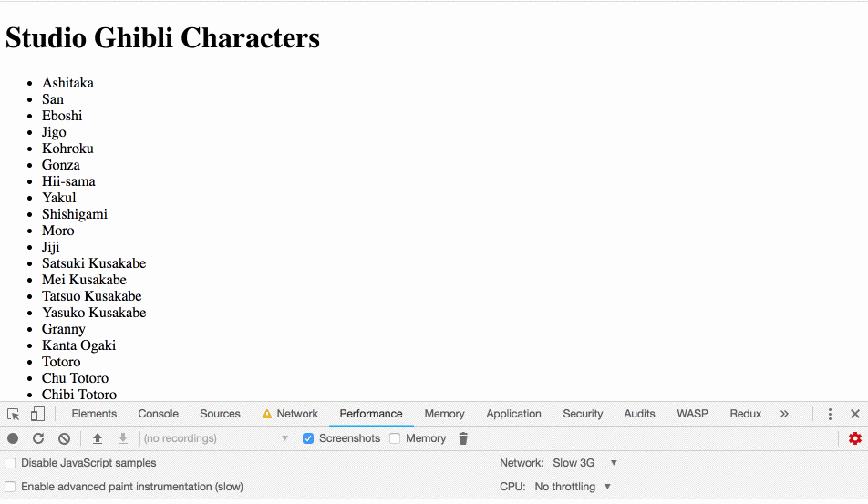The height and width of the screenshot is (504, 868).
Task: Click the Granny list item
Action: pyautogui.click(x=64, y=329)
